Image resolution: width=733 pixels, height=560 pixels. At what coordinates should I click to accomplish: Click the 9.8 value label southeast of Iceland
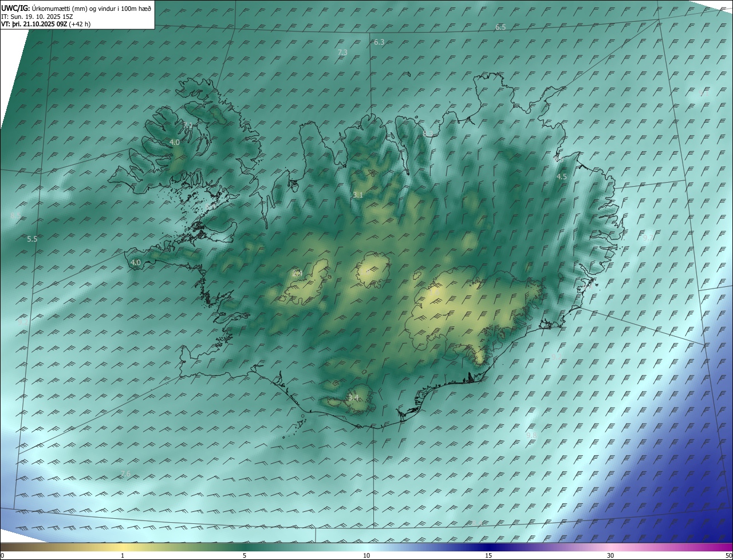pyautogui.click(x=531, y=435)
